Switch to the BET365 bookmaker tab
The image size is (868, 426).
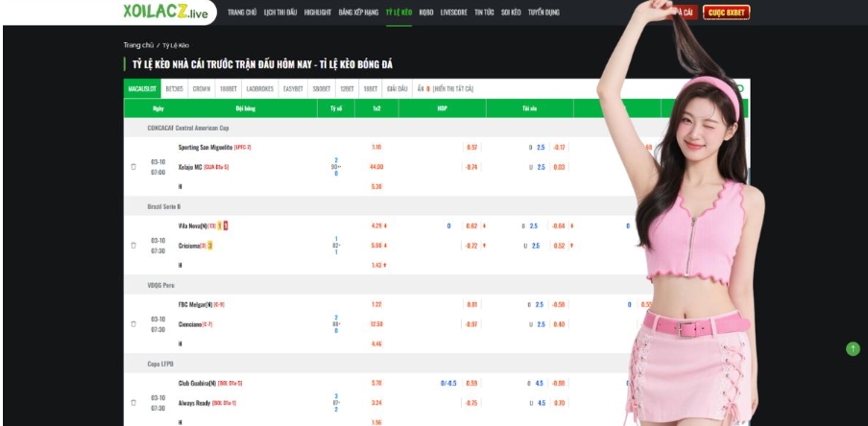pos(175,88)
